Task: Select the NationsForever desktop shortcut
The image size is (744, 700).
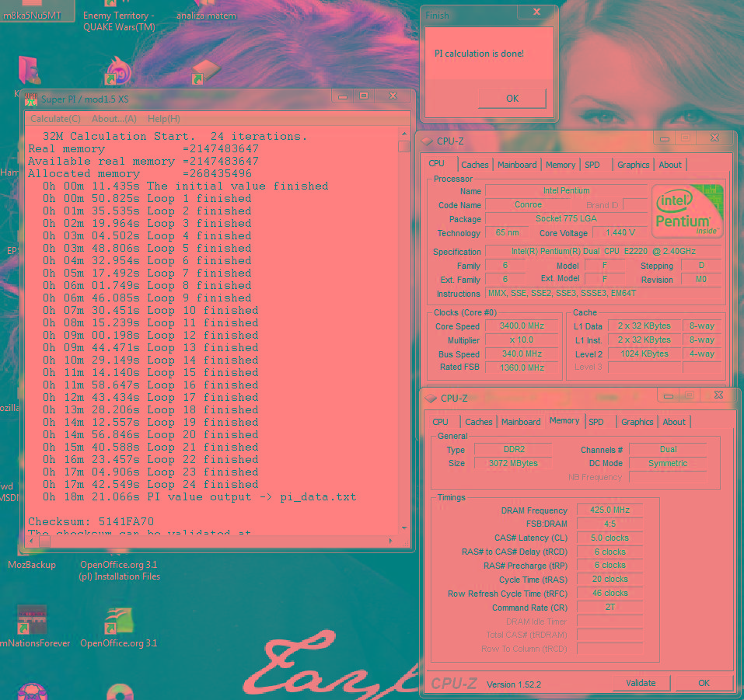Action: [x=33, y=627]
